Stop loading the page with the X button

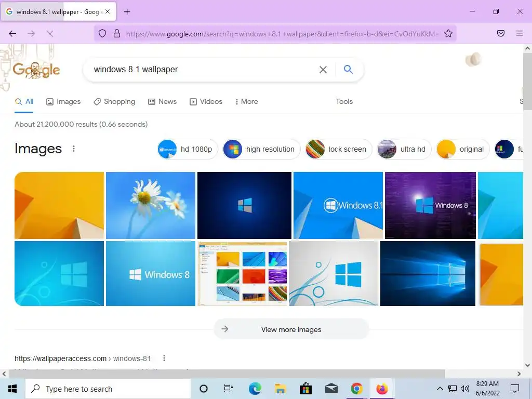pos(50,33)
